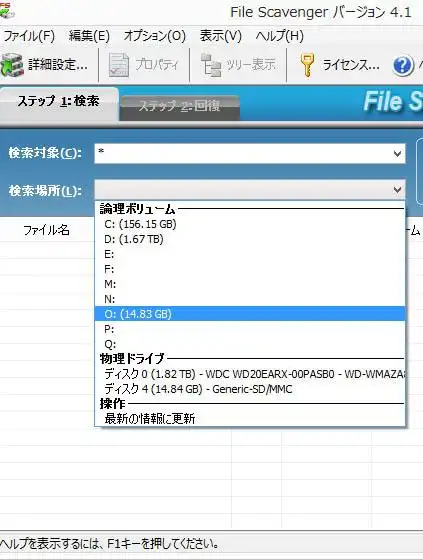Click the ファイル名 column header

coord(46,230)
